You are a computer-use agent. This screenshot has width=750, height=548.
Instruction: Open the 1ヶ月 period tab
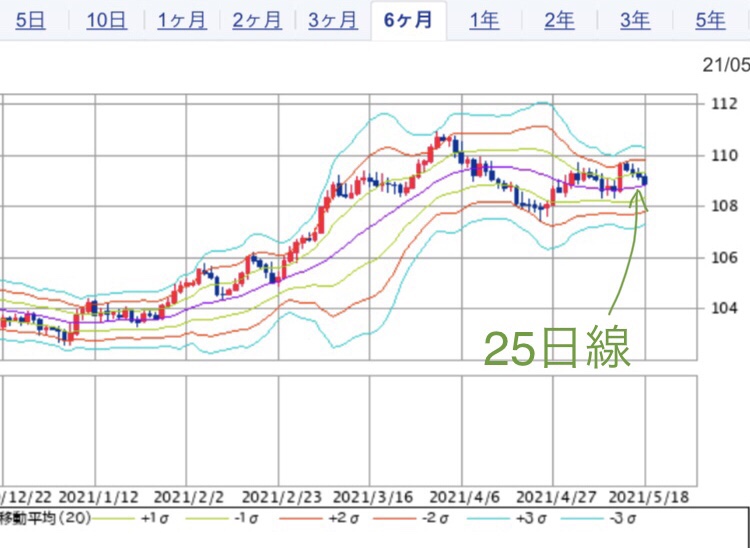coord(182,21)
